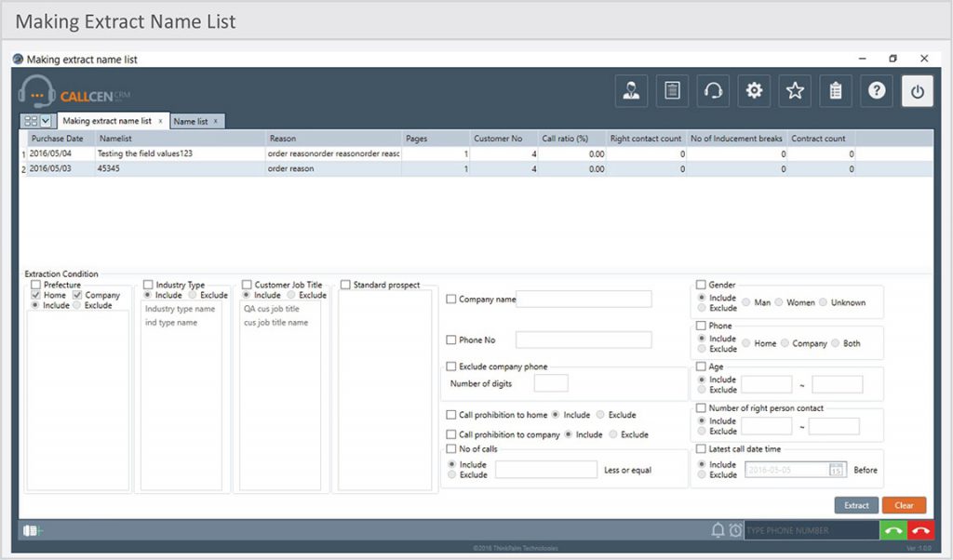Open the dropdown arrow beside the grid icon

(47, 121)
